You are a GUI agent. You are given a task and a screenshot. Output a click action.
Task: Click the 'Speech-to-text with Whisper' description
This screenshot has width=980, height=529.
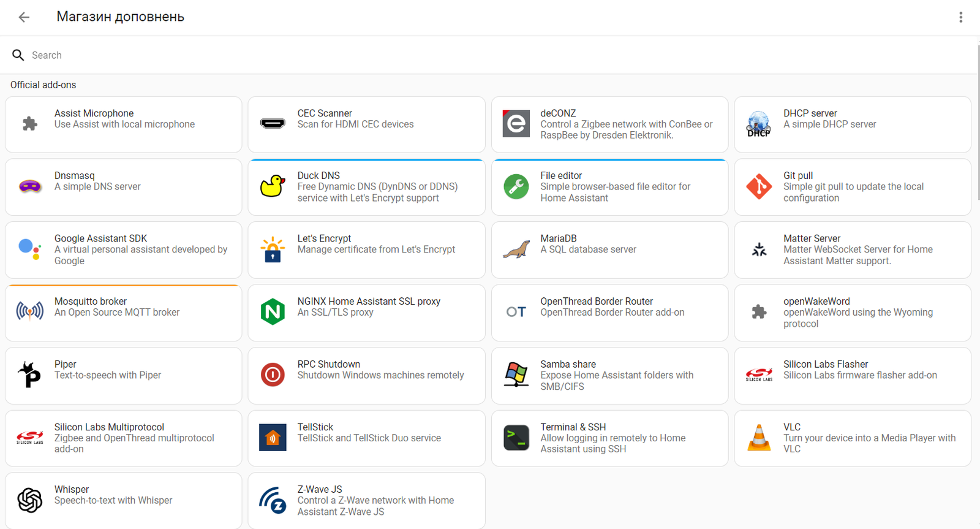(113, 501)
